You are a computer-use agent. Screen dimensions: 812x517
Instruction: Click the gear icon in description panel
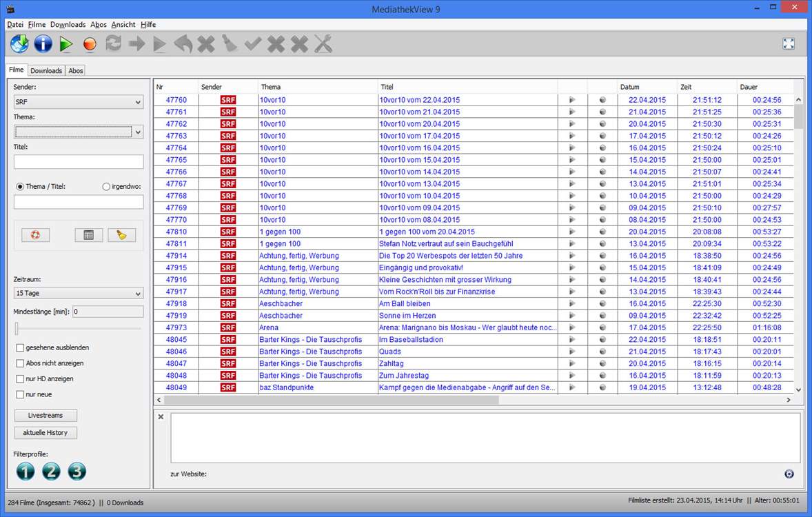(x=789, y=474)
